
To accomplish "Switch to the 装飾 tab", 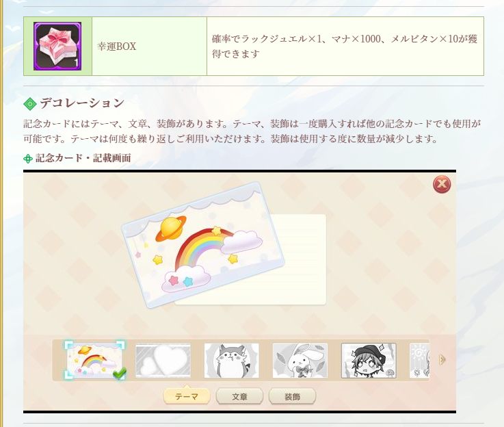I will pyautogui.click(x=292, y=396).
